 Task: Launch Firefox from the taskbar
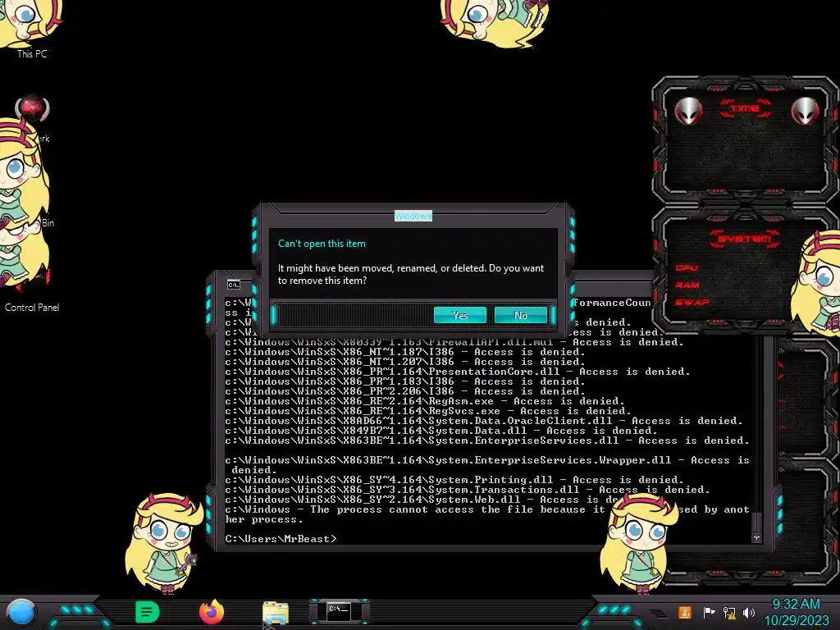click(212, 612)
